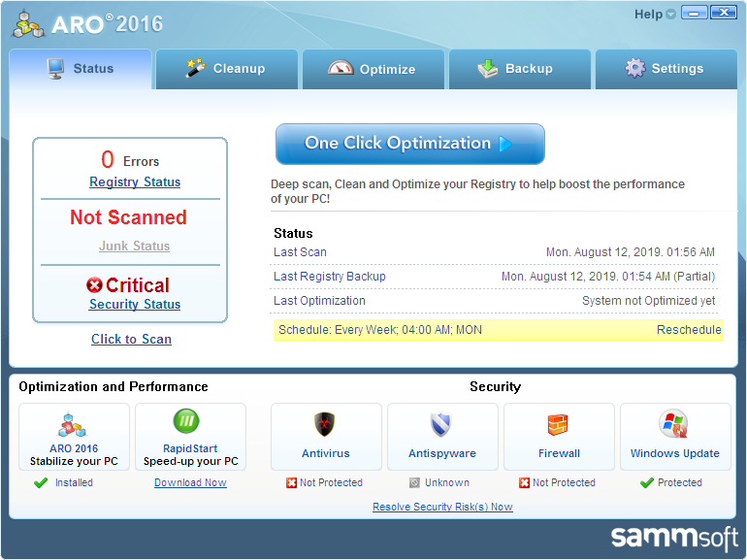Viewport: 747px width, 560px height.
Task: Click the Antivirus biohazard shield icon
Action: coord(325,424)
